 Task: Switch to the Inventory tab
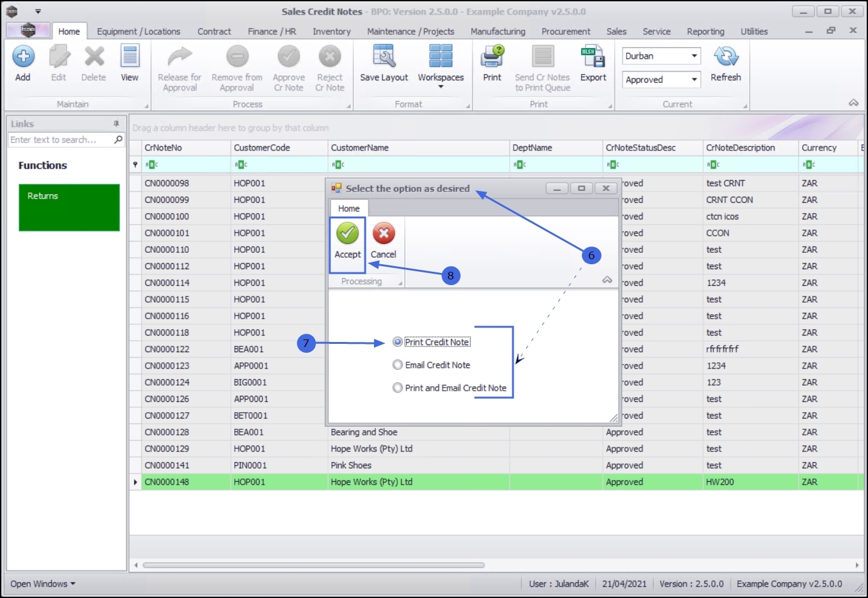(x=332, y=32)
